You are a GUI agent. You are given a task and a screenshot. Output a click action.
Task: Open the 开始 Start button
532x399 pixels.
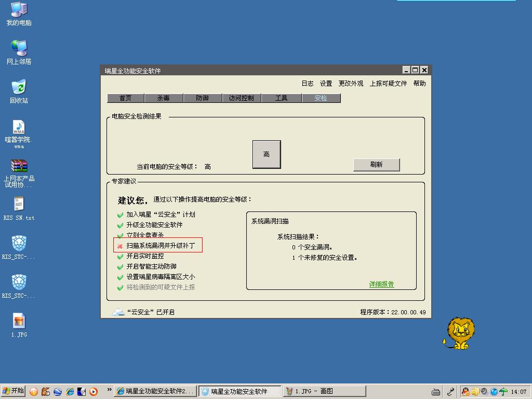13,391
